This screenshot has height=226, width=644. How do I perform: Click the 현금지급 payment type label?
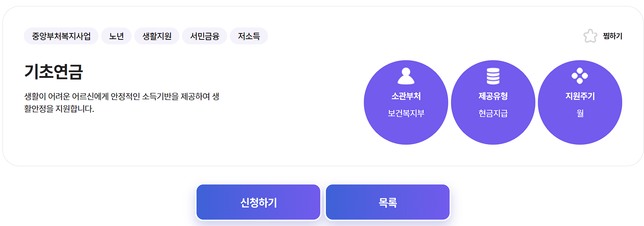click(x=494, y=113)
